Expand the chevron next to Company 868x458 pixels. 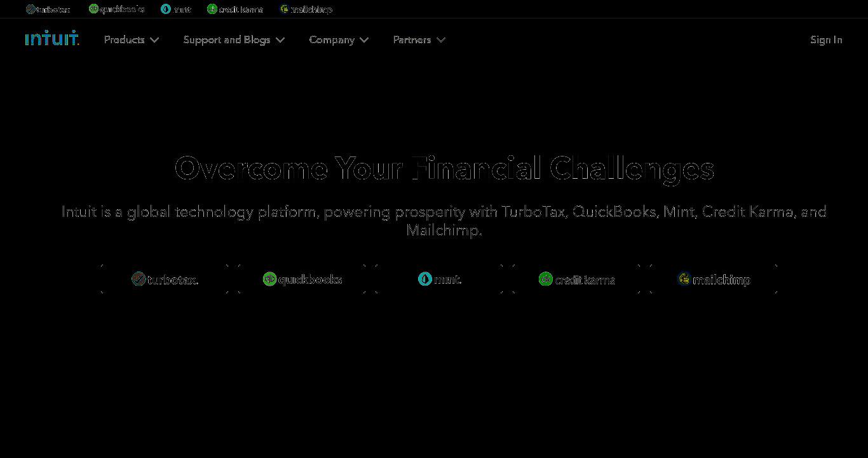[364, 40]
